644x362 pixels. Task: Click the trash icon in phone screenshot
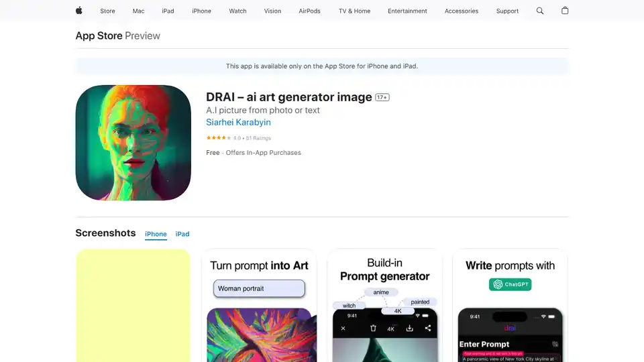pyautogui.click(x=373, y=328)
